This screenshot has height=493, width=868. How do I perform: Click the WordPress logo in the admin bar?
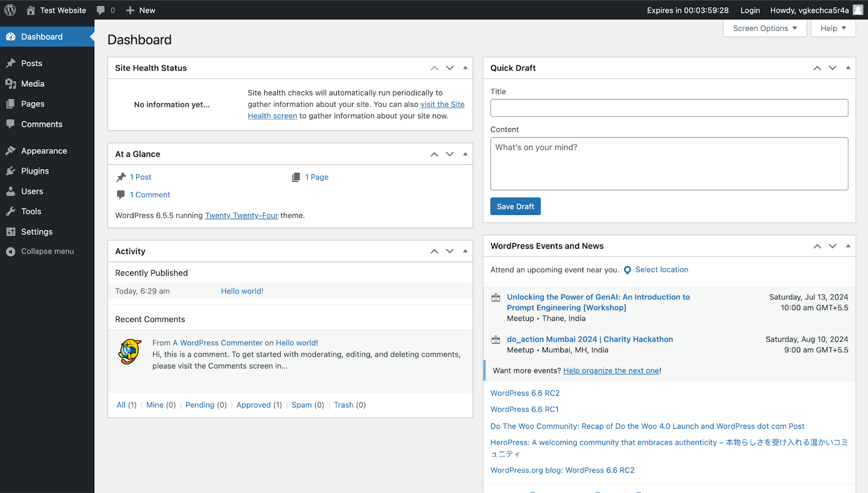(10, 10)
